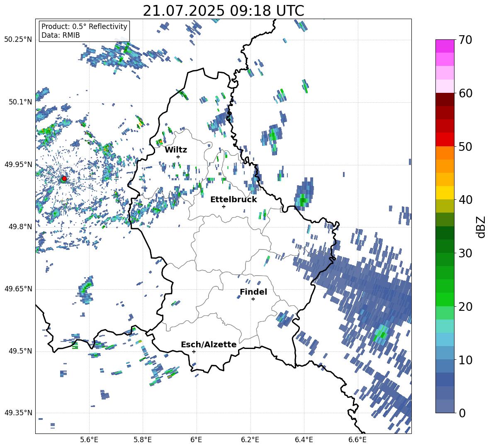Click the 30 colorbar tick label
Image resolution: width=491 pixels, height=448 pixels.
pyautogui.click(x=465, y=253)
